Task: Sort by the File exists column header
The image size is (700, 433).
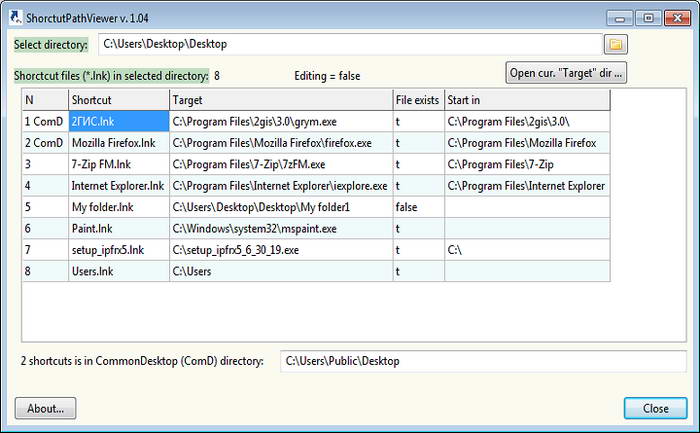Action: [x=419, y=100]
